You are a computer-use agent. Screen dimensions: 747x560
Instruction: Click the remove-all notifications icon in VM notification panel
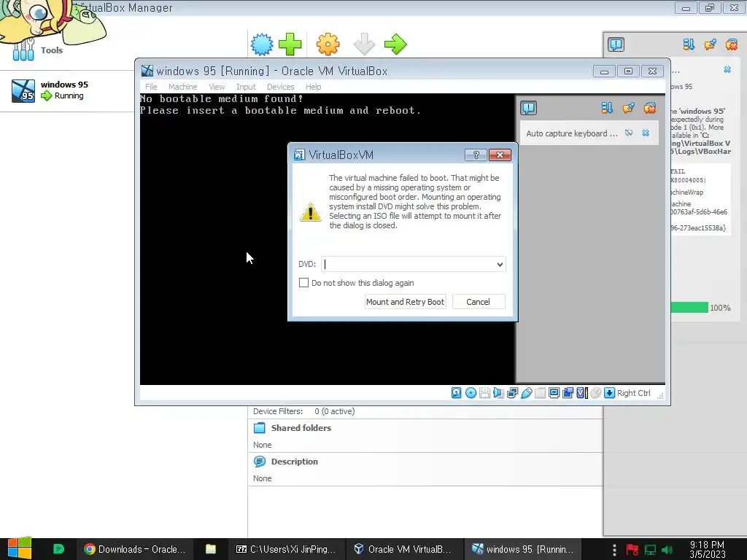[x=650, y=108]
